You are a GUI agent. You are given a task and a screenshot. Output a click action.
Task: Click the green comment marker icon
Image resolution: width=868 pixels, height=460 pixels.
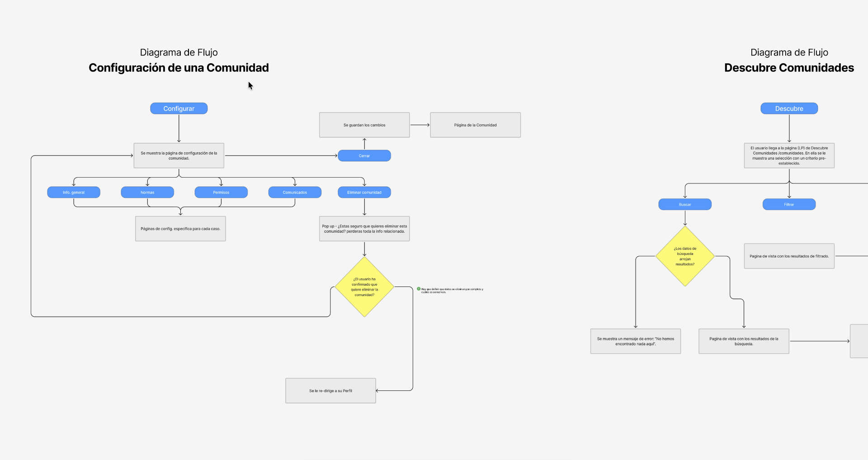(419, 289)
